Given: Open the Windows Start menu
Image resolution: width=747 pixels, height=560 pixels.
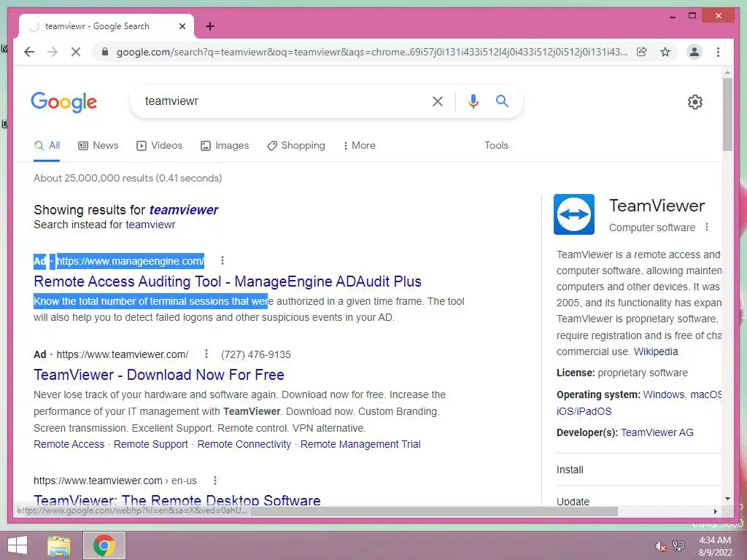Looking at the screenshot, I should tap(18, 545).
